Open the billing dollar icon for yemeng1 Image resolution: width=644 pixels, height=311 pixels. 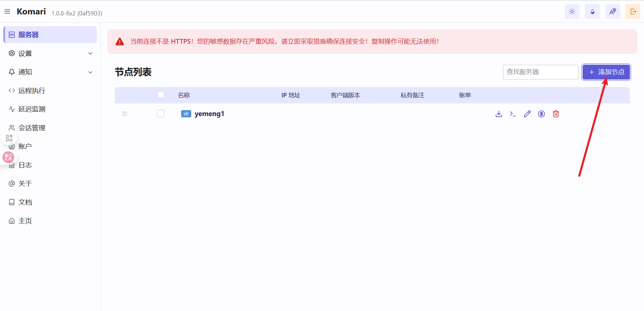541,114
